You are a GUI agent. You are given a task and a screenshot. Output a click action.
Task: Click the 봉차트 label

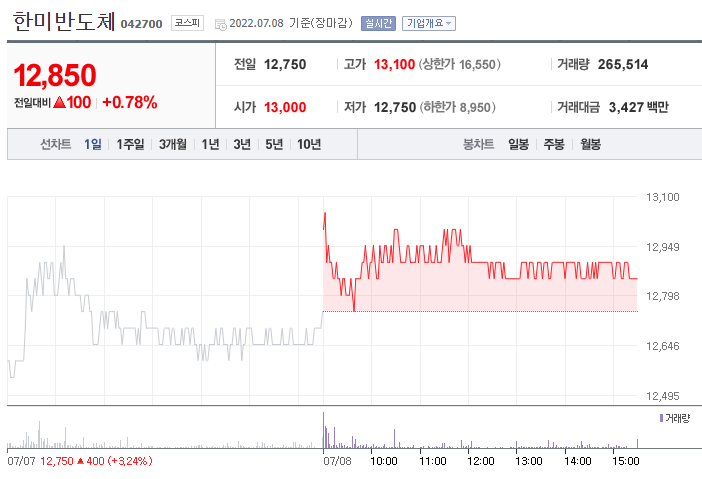click(x=478, y=144)
